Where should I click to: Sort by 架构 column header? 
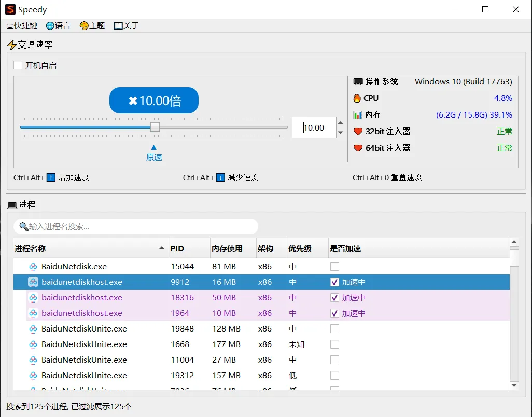271,249
